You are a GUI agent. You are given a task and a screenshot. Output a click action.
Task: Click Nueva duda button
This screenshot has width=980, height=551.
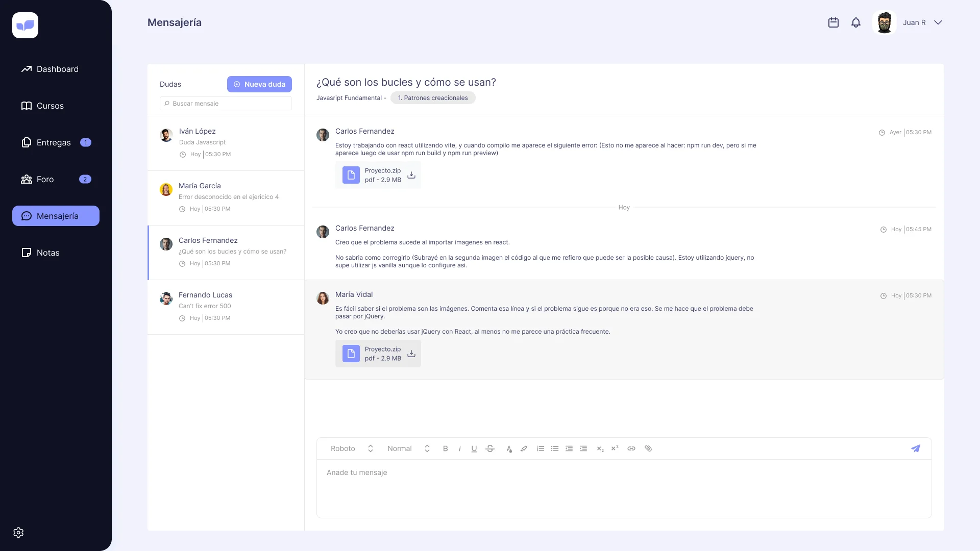(259, 84)
